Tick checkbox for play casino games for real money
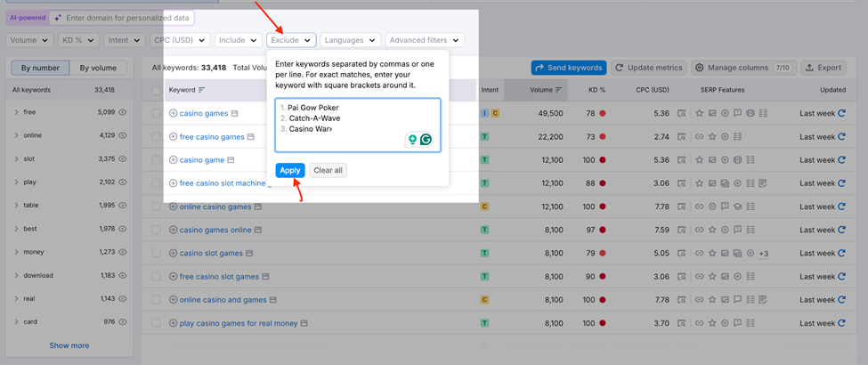The height and width of the screenshot is (365, 868). click(x=156, y=323)
